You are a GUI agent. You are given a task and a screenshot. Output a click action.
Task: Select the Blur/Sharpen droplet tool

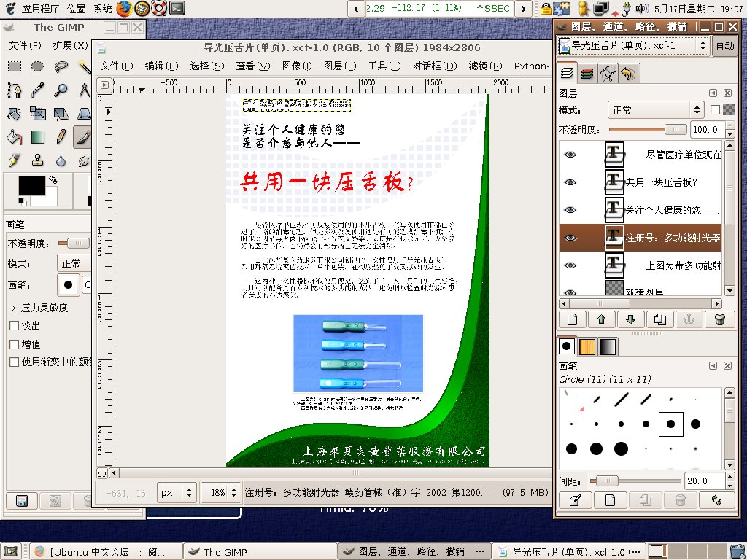61,160
